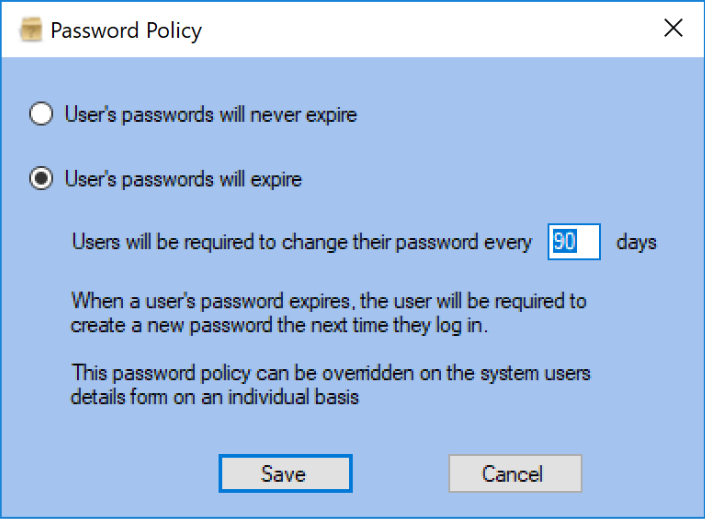Click the "User's passwords will expire" label
Image resolution: width=705 pixels, height=519 pixels.
[x=183, y=180]
